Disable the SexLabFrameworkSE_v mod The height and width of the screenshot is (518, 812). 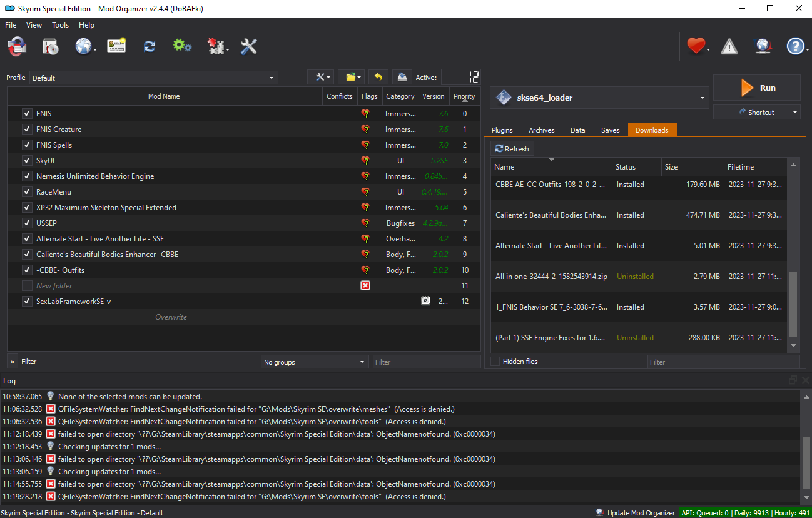point(27,301)
